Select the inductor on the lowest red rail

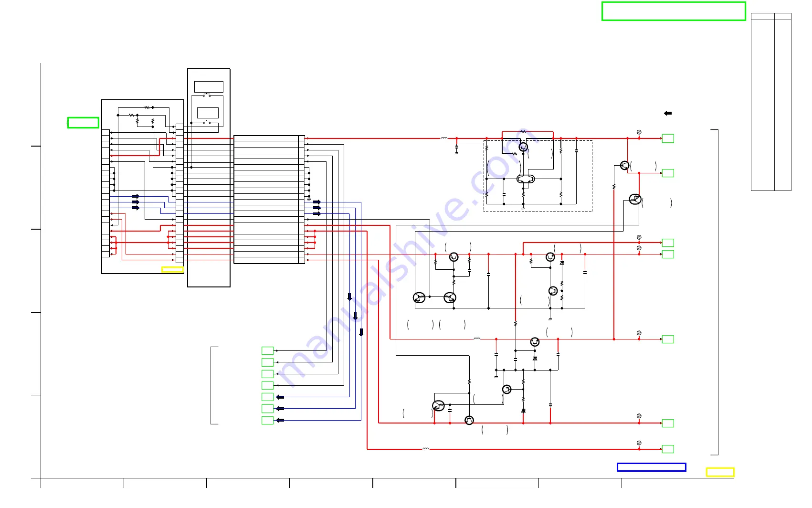(x=426, y=449)
